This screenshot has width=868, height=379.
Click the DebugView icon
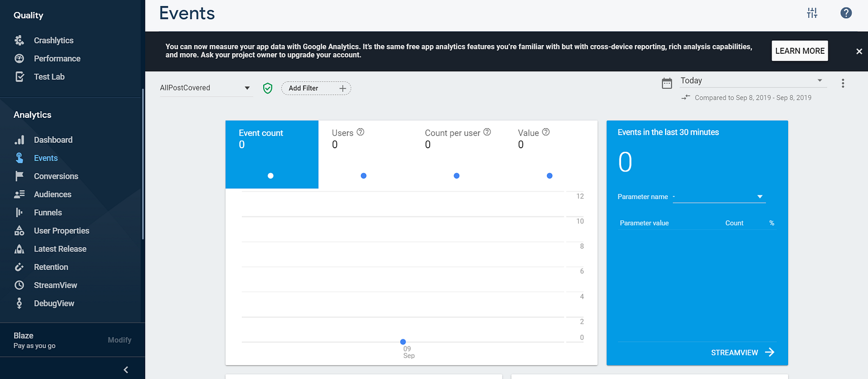[x=20, y=304]
